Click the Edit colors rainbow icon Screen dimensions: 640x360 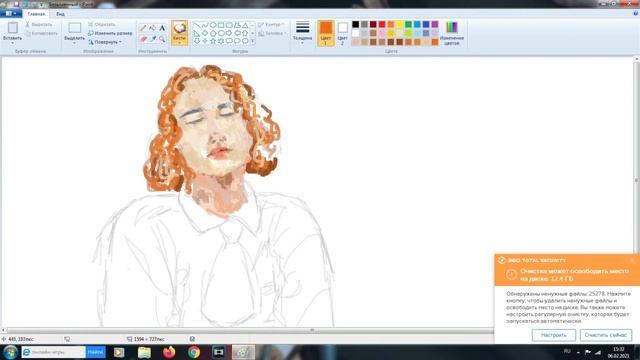pyautogui.click(x=451, y=27)
